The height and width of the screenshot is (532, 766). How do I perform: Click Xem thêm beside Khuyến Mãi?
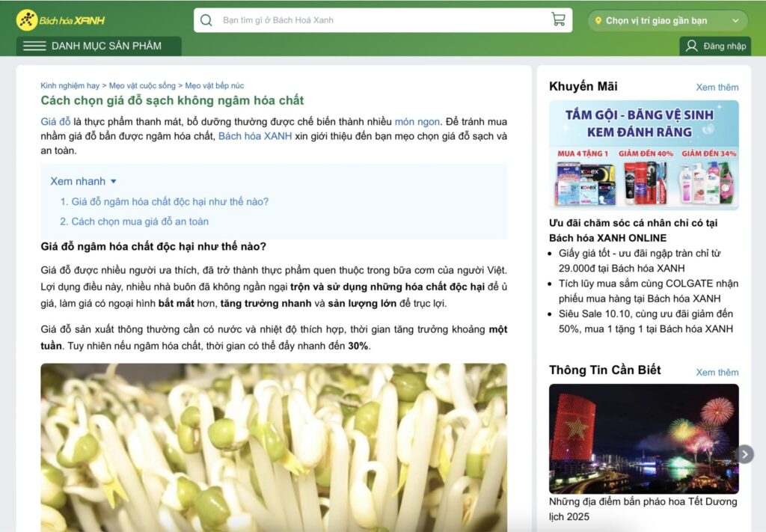[x=717, y=88]
